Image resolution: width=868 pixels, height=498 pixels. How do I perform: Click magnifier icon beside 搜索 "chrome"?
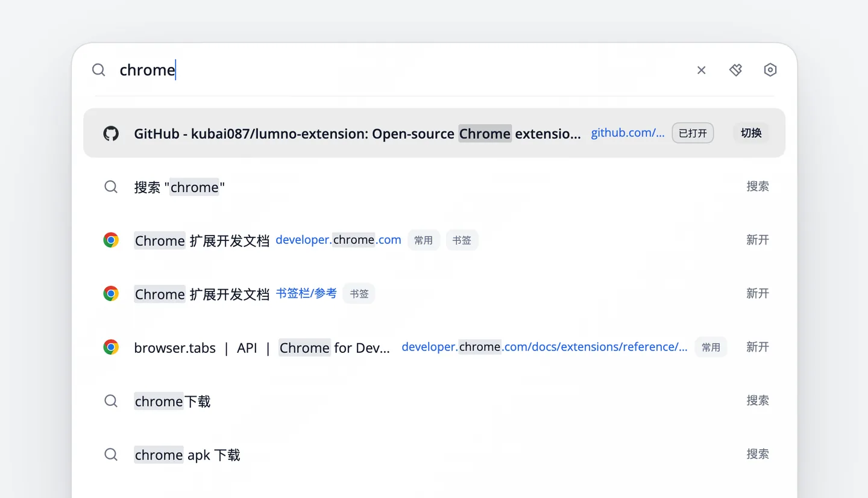click(111, 187)
